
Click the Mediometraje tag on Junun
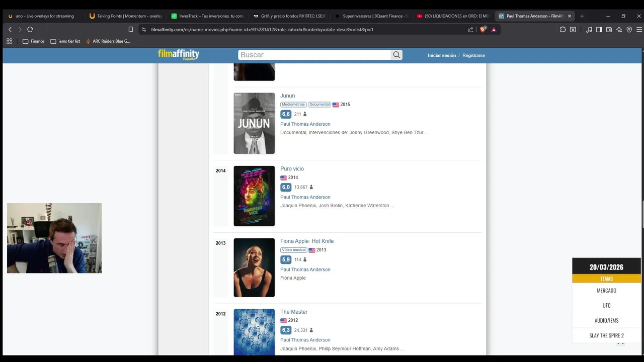(x=293, y=105)
